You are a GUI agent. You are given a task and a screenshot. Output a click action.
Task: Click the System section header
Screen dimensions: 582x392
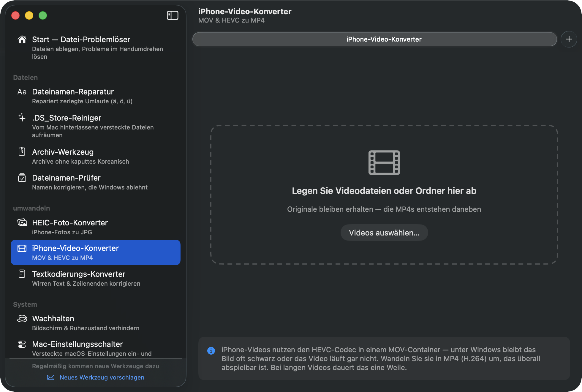[25, 304]
